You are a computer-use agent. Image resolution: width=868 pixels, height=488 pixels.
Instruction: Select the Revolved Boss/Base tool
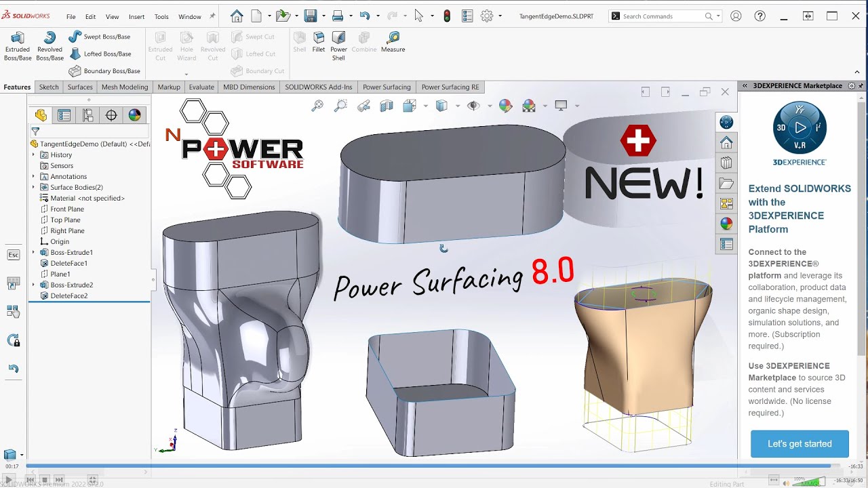tap(50, 46)
